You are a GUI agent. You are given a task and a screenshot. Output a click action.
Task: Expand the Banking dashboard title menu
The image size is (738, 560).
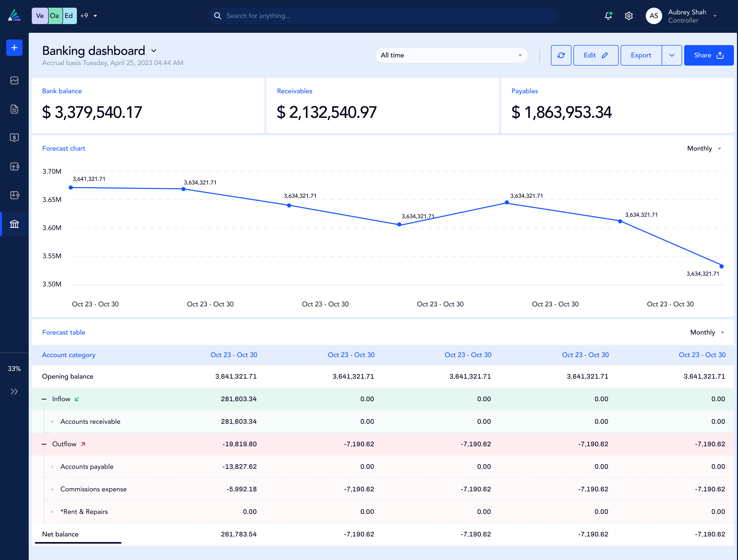(x=154, y=51)
